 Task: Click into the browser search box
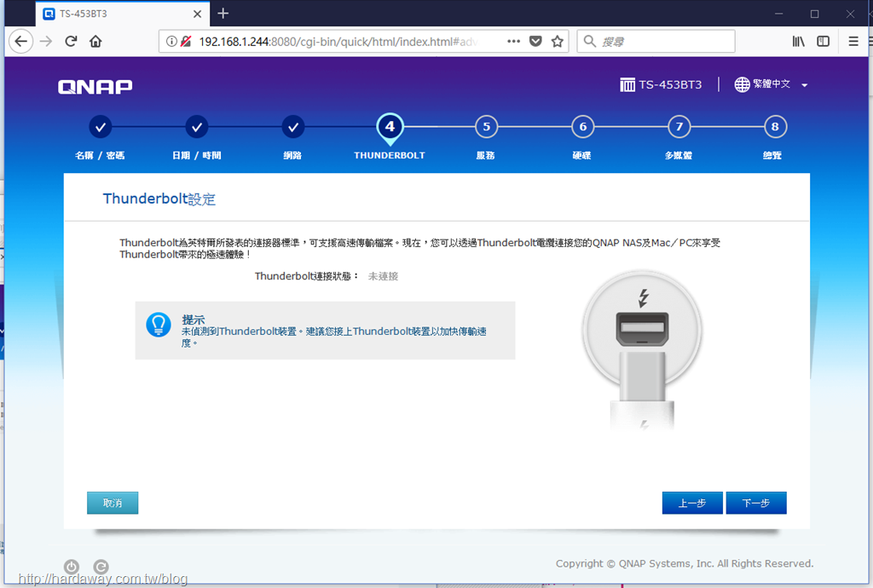pos(656,41)
